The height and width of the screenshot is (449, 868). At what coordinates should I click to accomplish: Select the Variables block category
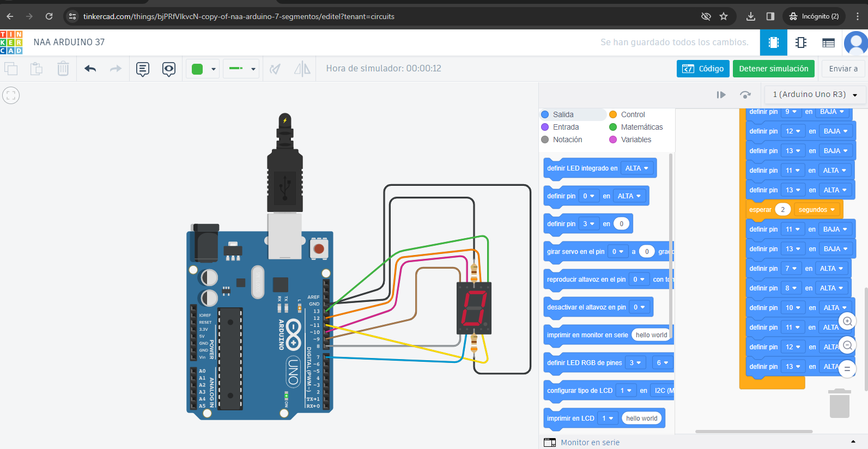[635, 139]
